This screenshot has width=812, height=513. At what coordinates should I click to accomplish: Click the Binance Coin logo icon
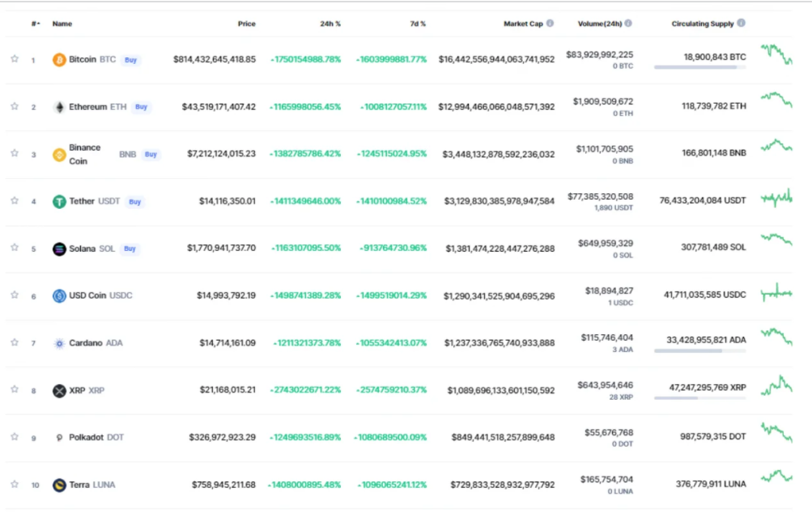59,155
